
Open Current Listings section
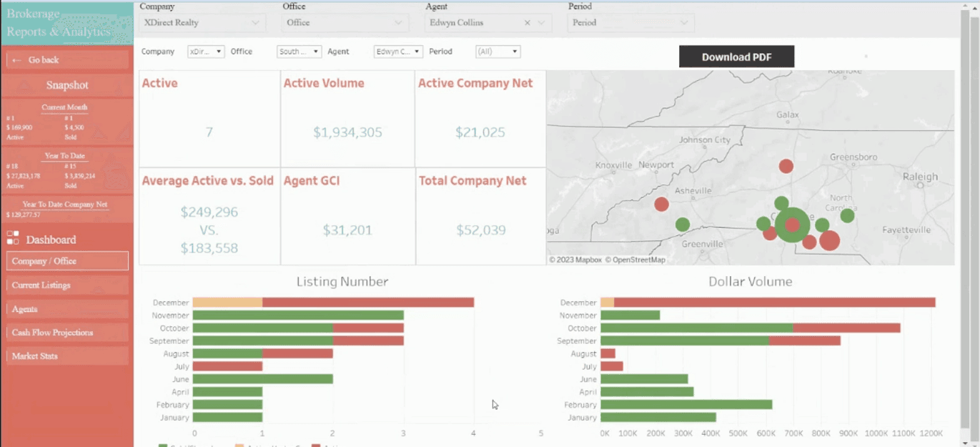coord(67,285)
